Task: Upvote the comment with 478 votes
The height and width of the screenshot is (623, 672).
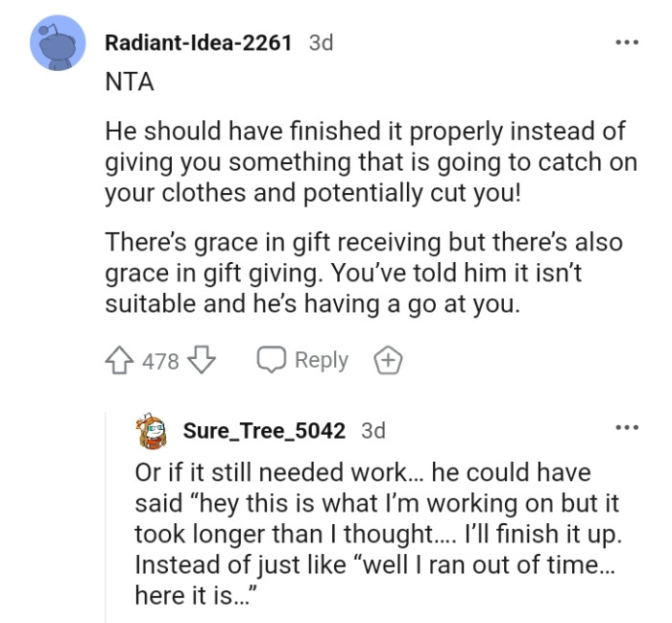Action: coord(119,361)
